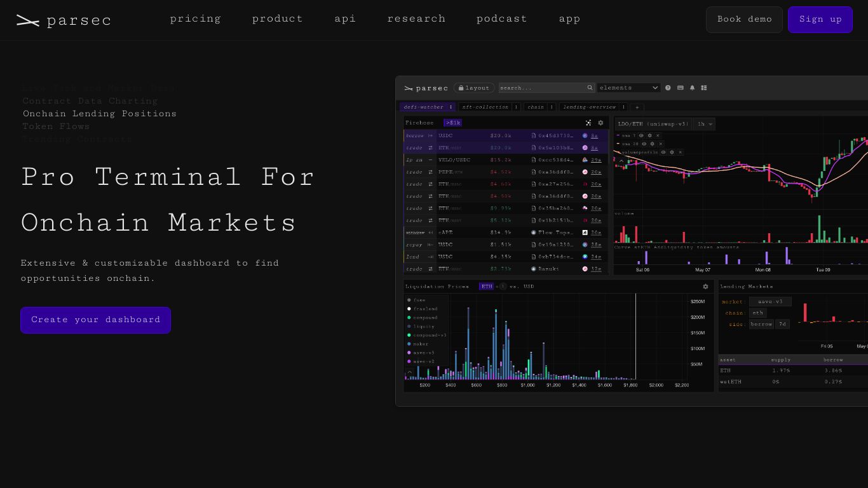Open the research section
Viewport: 868px width, 488px height.
coord(416,18)
